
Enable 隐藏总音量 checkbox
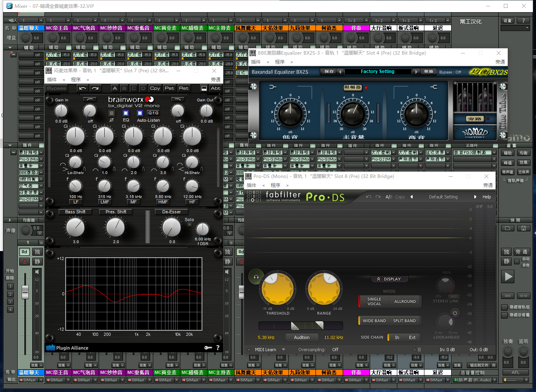point(505,315)
